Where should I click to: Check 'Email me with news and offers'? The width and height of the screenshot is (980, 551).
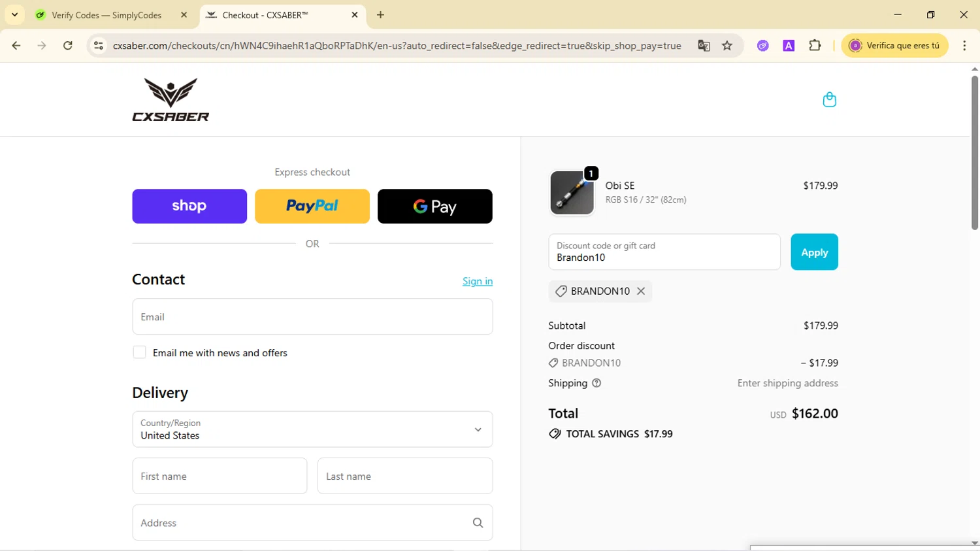tap(139, 352)
